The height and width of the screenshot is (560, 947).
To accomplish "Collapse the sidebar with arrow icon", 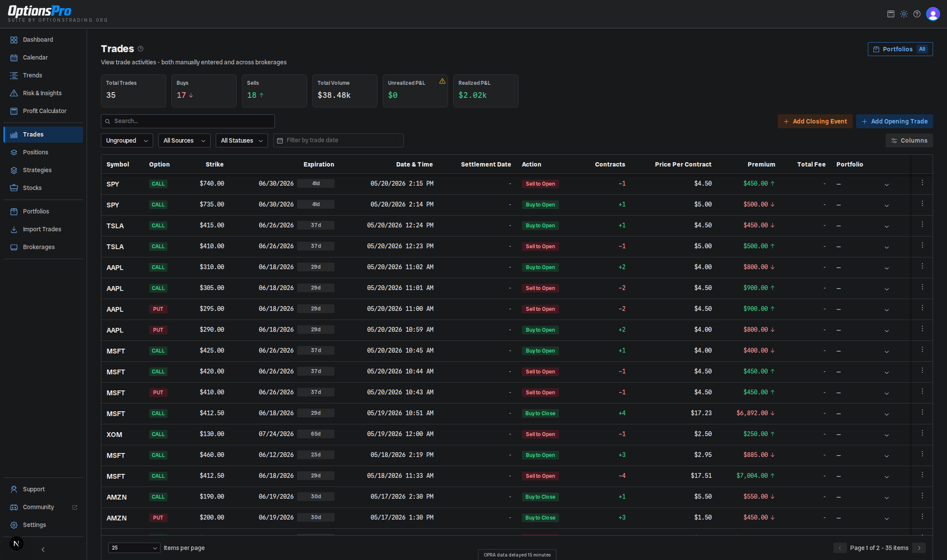I will 43,550.
